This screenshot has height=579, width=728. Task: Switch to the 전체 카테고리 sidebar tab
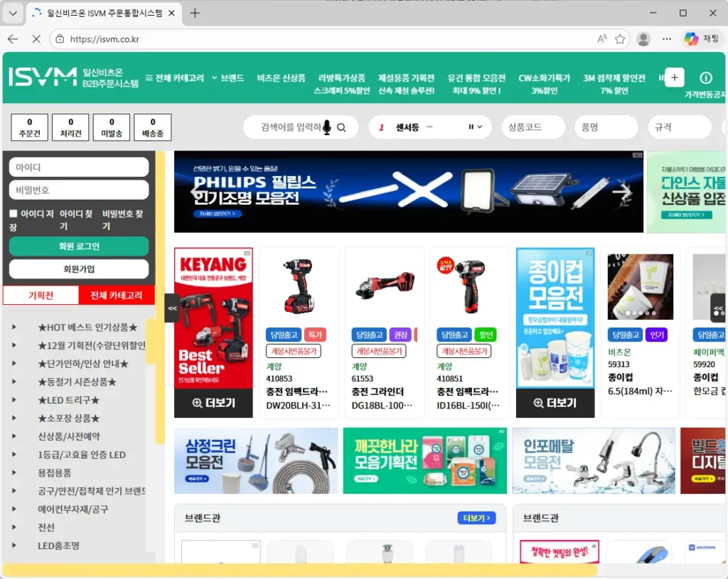point(117,296)
